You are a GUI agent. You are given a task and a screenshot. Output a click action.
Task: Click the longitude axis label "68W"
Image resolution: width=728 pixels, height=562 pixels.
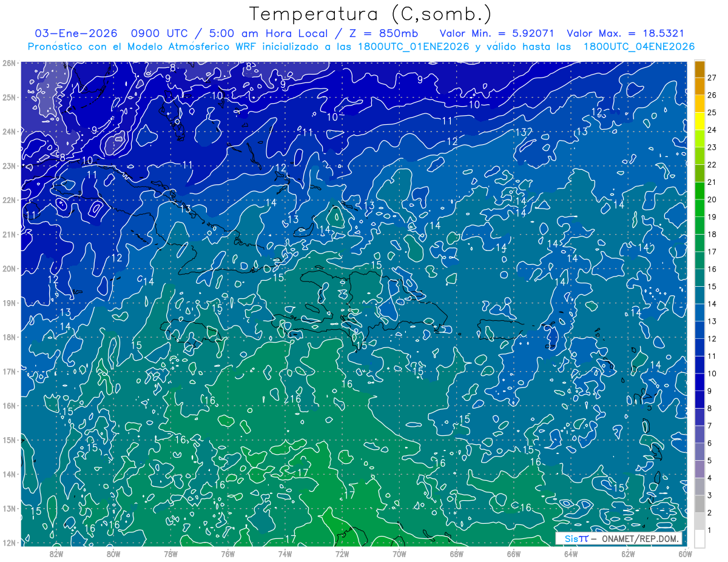[456, 554]
